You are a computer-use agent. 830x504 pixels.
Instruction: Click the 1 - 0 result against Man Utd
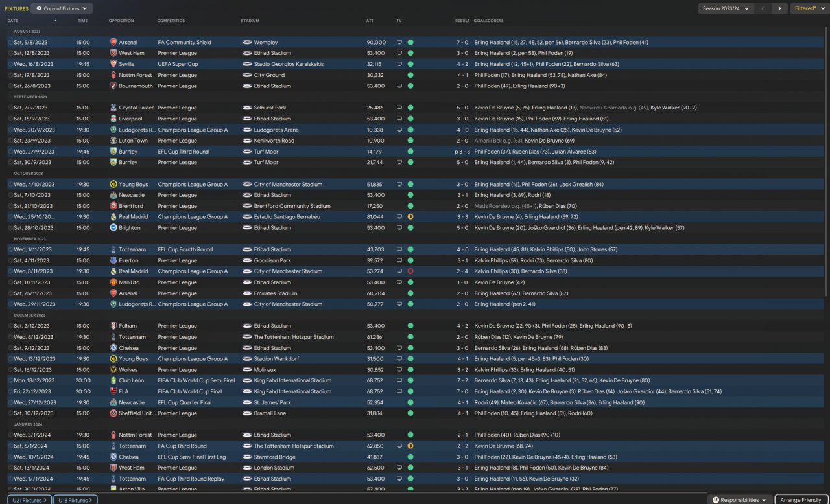pos(462,282)
